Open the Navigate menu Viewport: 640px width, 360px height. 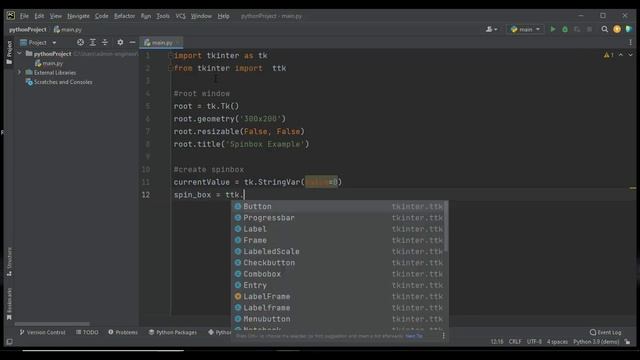coord(78,16)
